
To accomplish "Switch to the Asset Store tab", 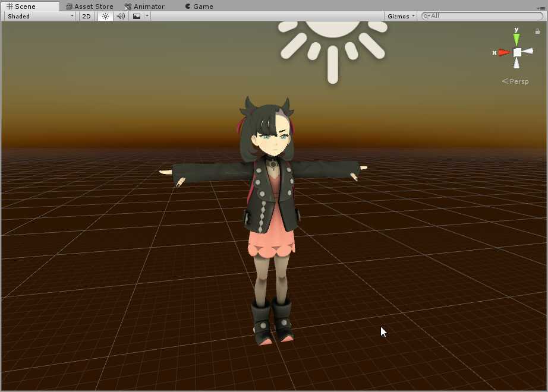I will click(89, 7).
